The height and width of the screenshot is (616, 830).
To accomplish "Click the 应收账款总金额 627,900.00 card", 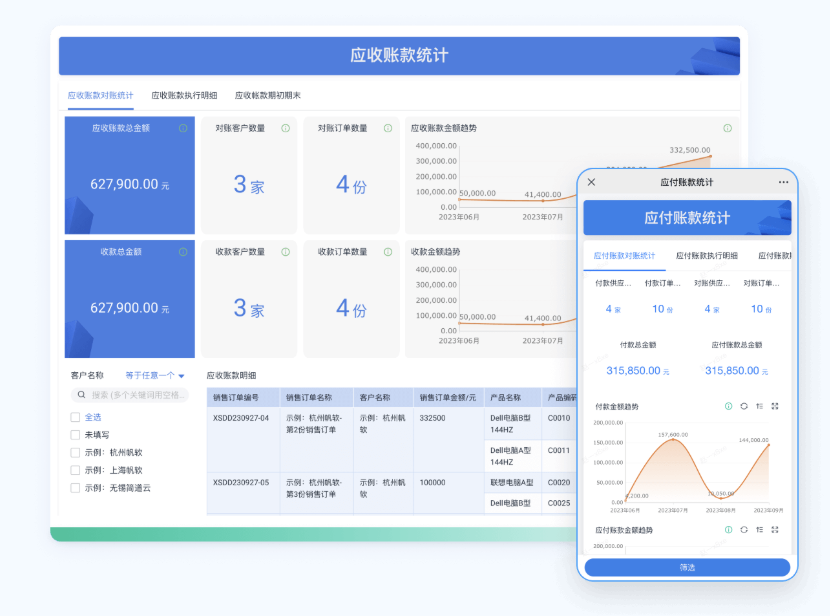I will [130, 175].
